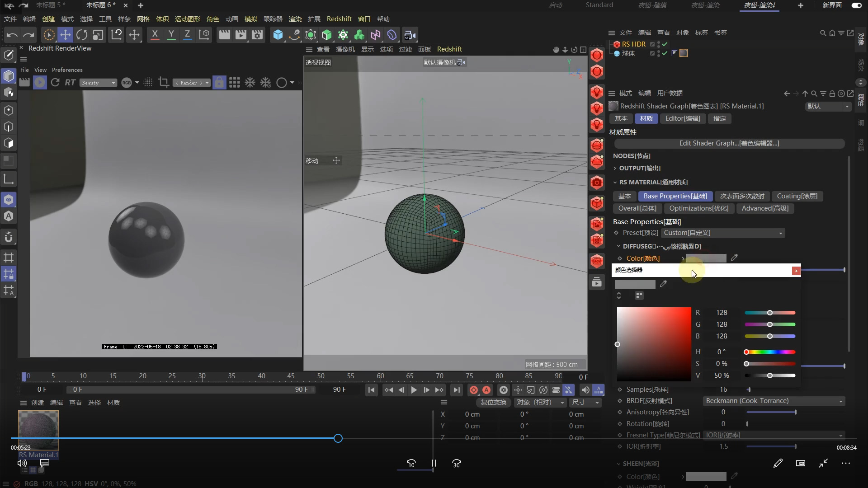
Task: Open the File menu in RenderView
Action: pos(24,70)
